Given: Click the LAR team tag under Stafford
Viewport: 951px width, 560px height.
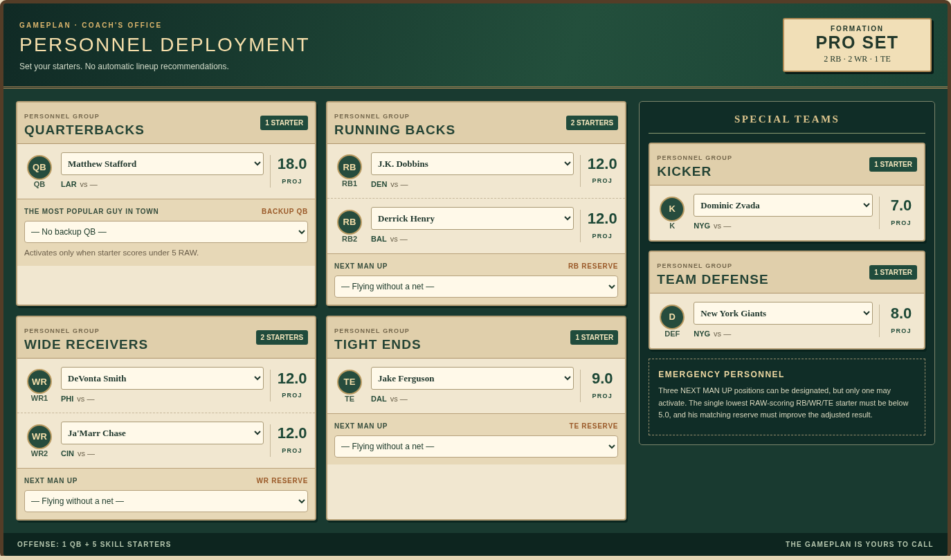Looking at the screenshot, I should [69, 184].
